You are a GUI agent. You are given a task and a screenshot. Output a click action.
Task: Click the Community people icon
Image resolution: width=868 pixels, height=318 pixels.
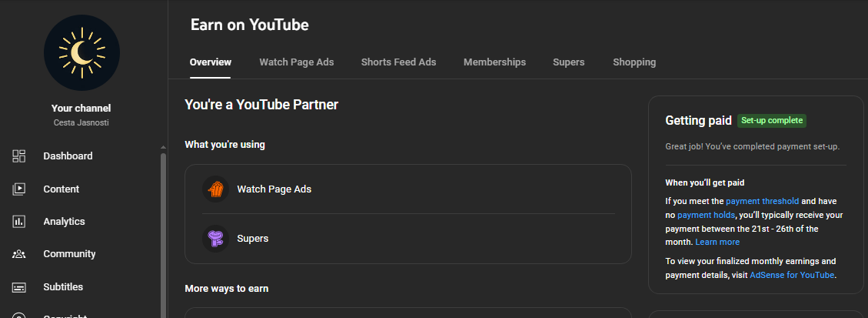click(x=20, y=254)
